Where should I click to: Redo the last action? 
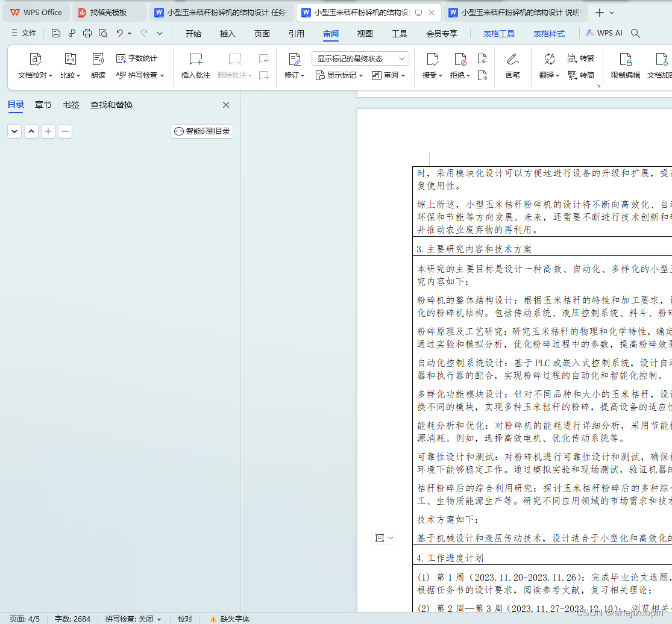click(x=145, y=33)
